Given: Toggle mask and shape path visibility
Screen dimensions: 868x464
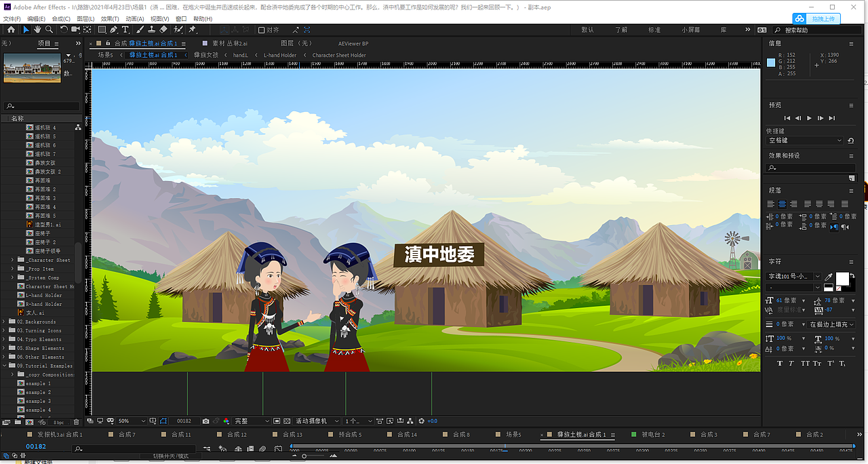Looking at the screenshot, I should pos(163,421).
